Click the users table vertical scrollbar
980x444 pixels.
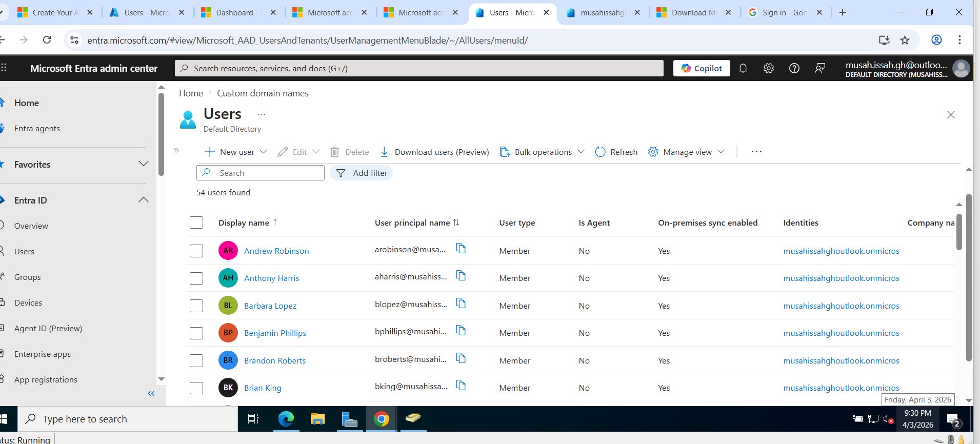(x=959, y=232)
